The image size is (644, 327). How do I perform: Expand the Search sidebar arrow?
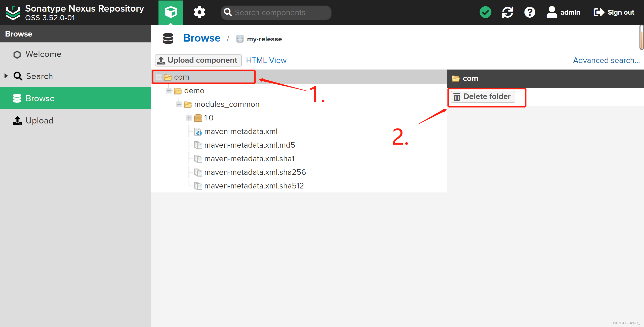[x=6, y=76]
